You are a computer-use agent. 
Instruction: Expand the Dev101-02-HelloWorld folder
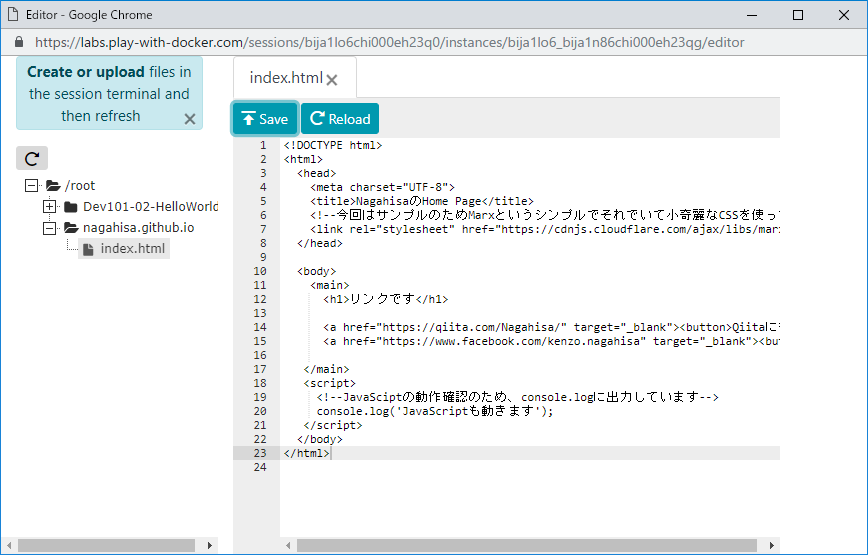50,207
